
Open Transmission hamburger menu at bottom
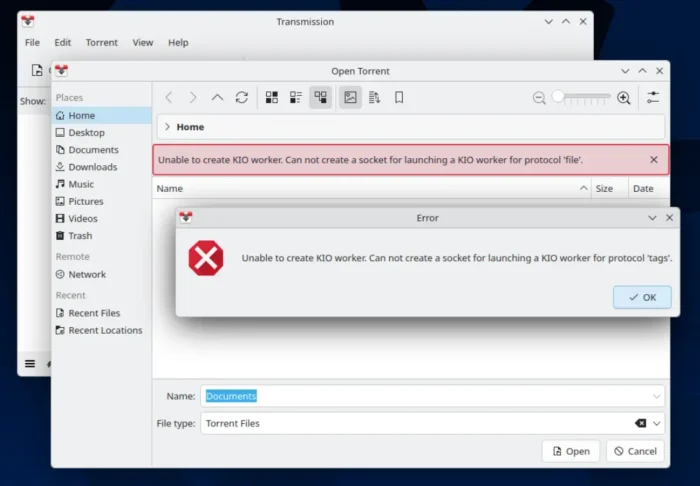tap(30, 364)
